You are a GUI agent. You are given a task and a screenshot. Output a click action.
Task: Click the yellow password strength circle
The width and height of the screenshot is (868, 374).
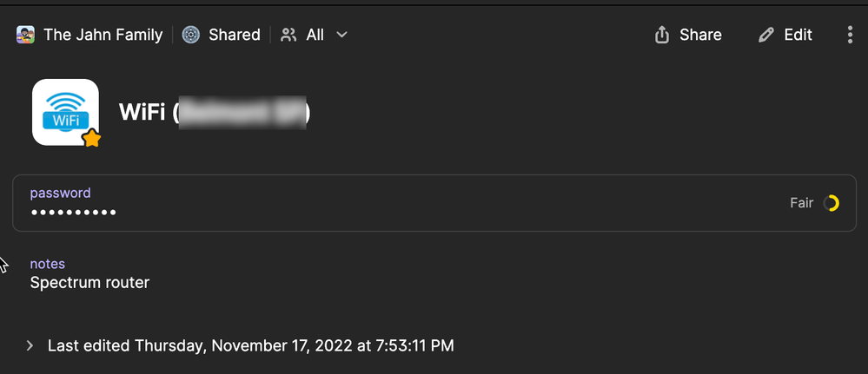[832, 203]
